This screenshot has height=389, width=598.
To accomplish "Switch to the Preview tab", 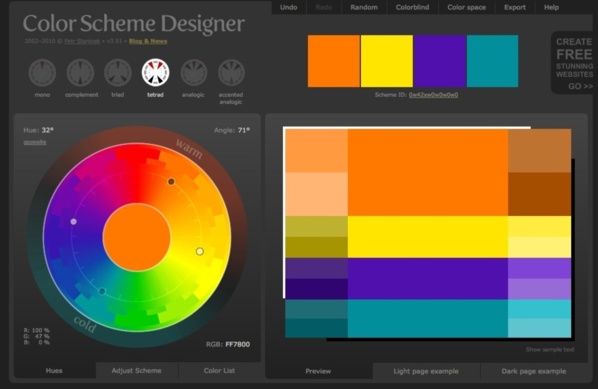I will coord(318,371).
